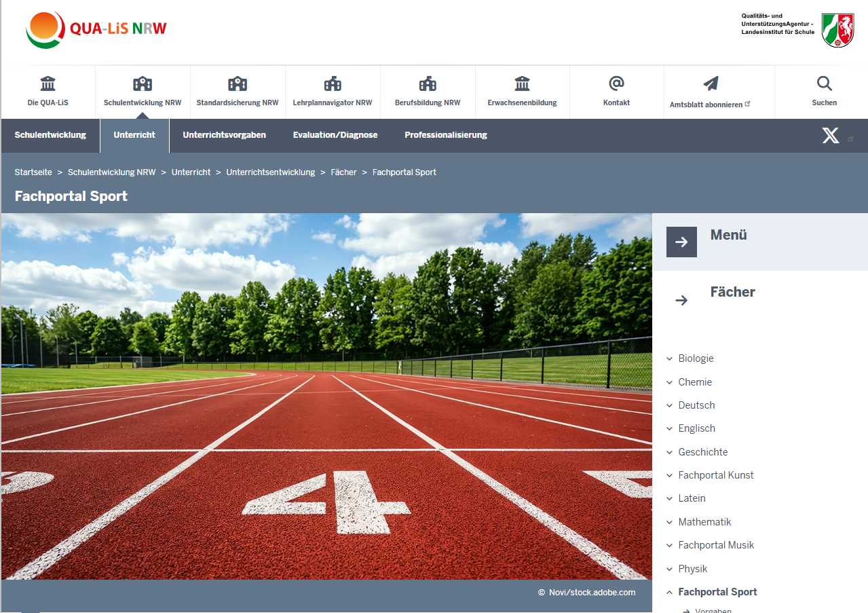
Task: Expand the Latein chevron
Action: [669, 498]
